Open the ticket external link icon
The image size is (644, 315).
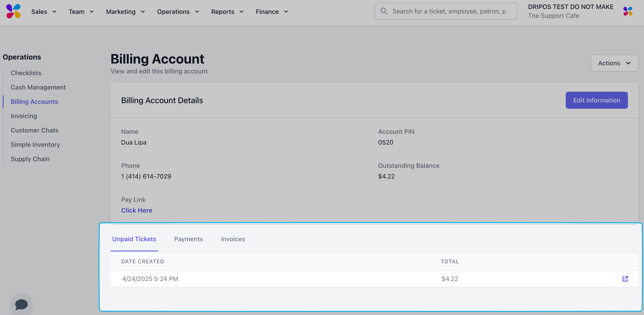point(625,279)
